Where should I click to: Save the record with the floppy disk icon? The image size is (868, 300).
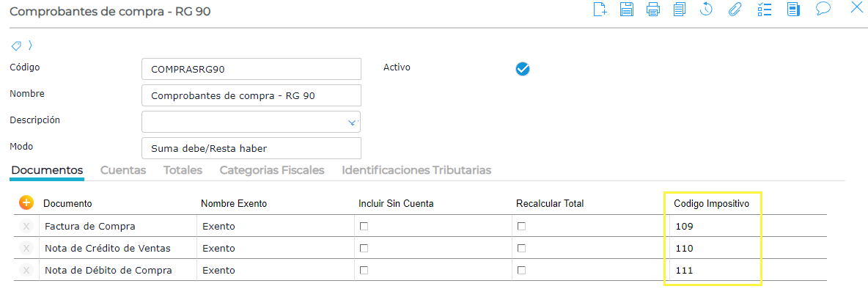627,10
